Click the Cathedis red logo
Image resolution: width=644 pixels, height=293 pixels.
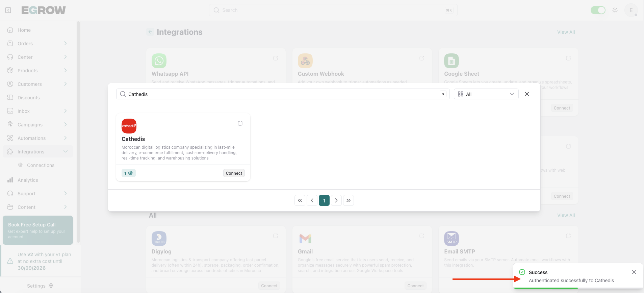[129, 126]
